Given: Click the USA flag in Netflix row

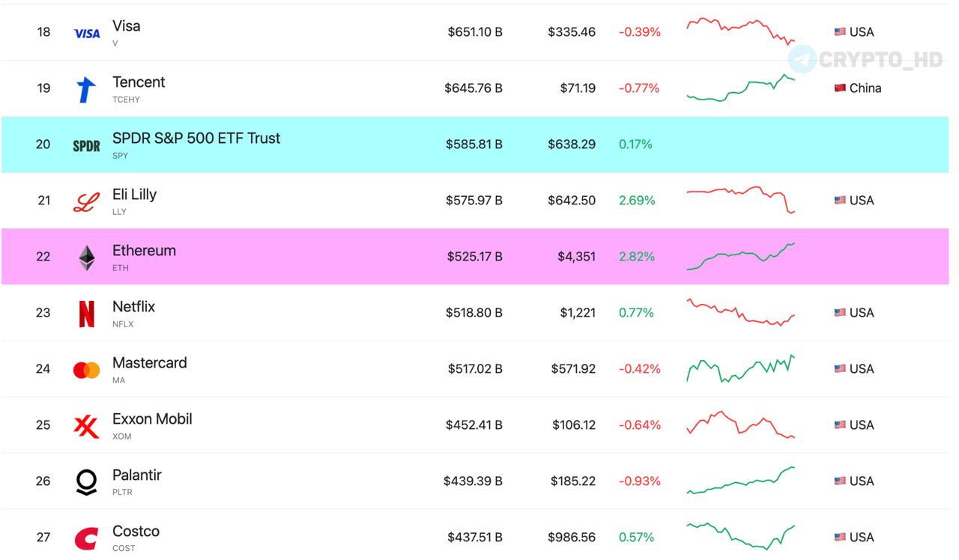Looking at the screenshot, I should click(x=840, y=312).
